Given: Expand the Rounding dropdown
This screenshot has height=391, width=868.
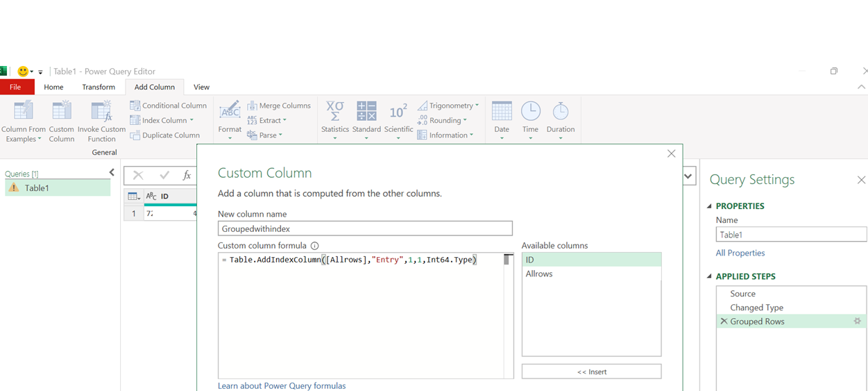Looking at the screenshot, I should [442, 120].
